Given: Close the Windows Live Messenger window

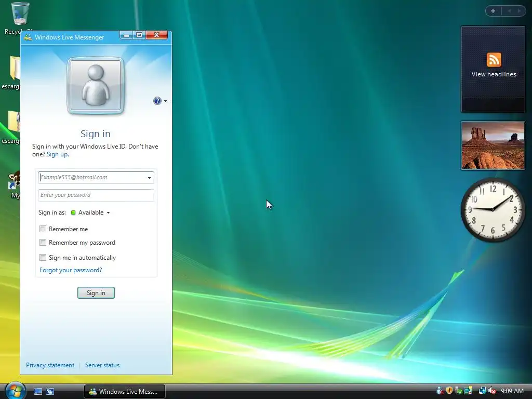Looking at the screenshot, I should (x=156, y=35).
